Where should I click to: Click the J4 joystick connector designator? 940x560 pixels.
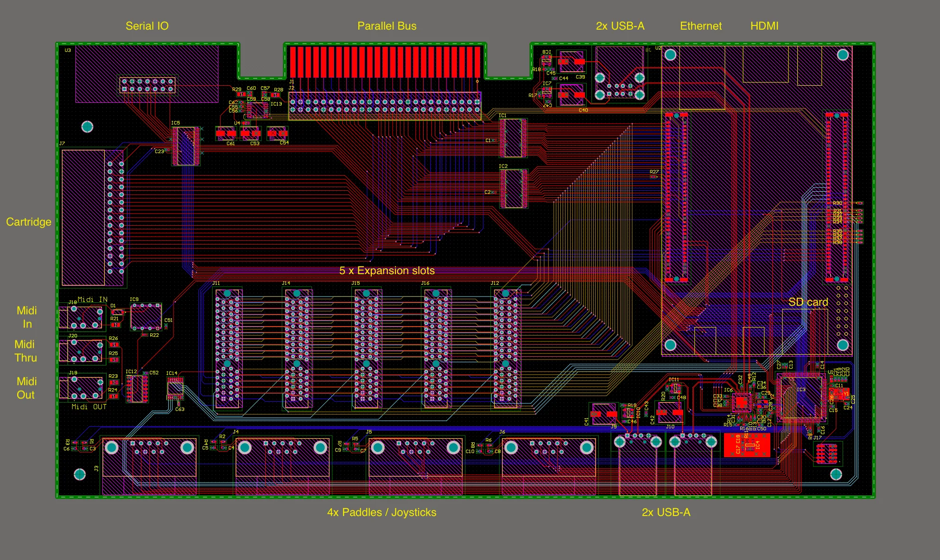point(235,432)
